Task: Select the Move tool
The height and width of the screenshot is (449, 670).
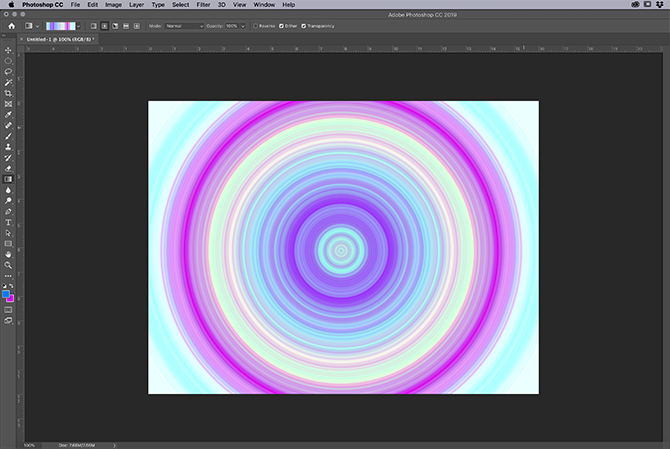Action: pos(8,50)
